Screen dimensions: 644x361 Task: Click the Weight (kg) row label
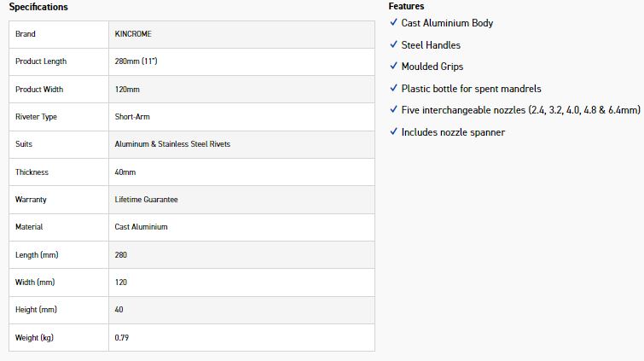click(x=34, y=338)
